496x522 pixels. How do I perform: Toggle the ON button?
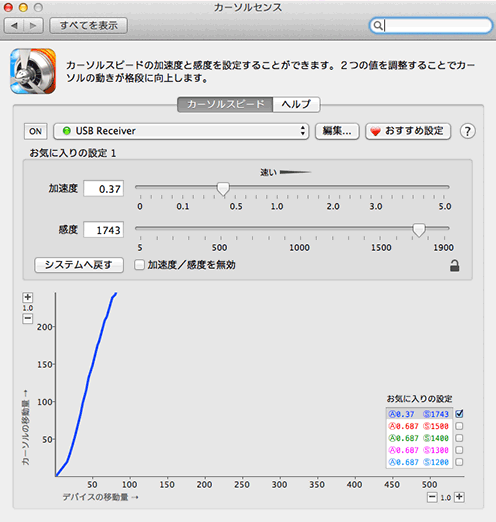(35, 131)
